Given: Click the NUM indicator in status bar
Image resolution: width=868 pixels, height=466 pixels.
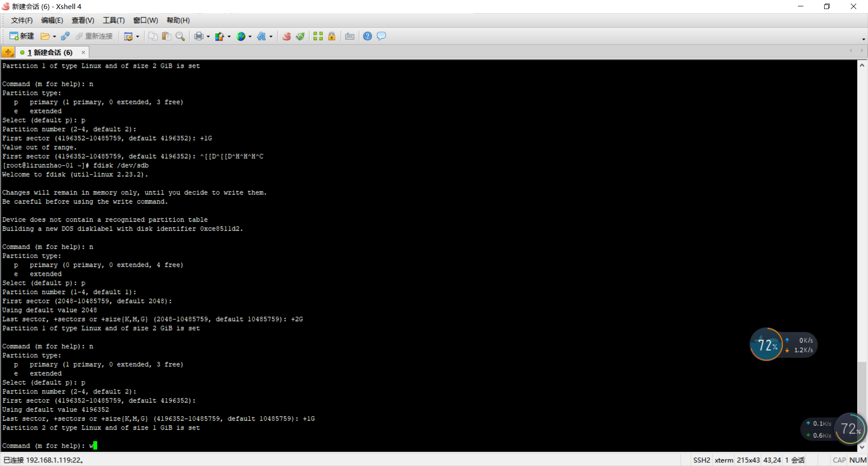Looking at the screenshot, I should [858, 460].
